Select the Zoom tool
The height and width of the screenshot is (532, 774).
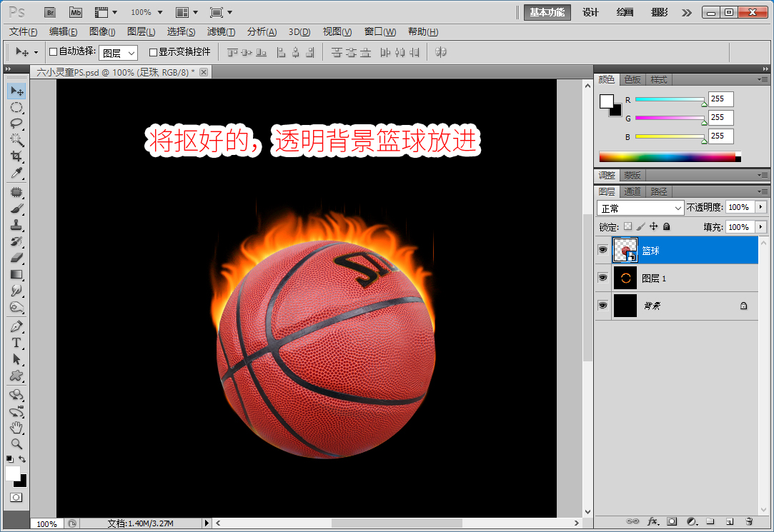16,443
